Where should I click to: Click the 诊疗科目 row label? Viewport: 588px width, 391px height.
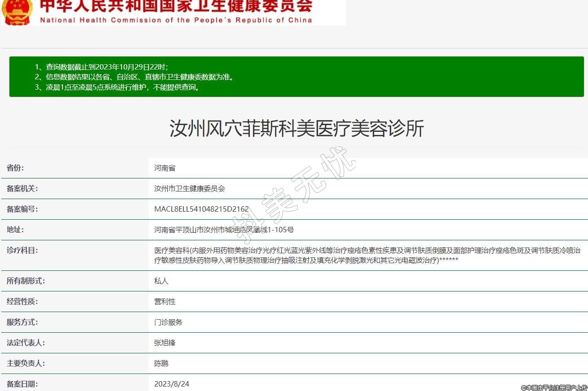tap(22, 250)
